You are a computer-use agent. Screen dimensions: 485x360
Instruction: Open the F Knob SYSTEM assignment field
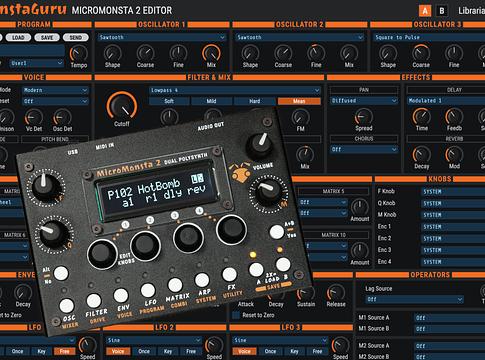pos(453,192)
